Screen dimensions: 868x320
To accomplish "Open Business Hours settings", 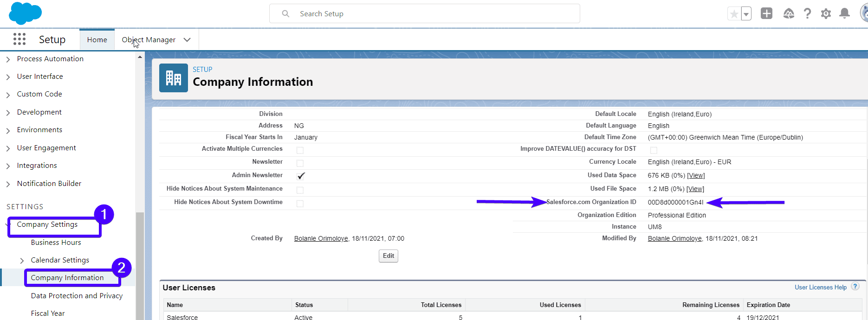I will pos(56,242).
